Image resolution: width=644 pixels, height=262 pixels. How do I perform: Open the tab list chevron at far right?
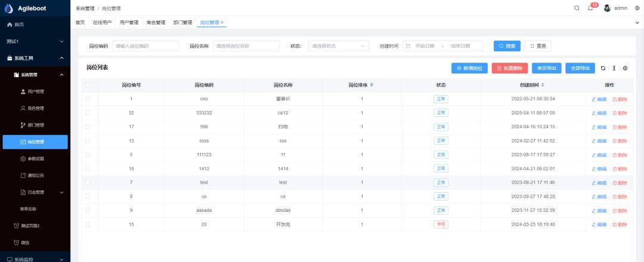tap(637, 23)
